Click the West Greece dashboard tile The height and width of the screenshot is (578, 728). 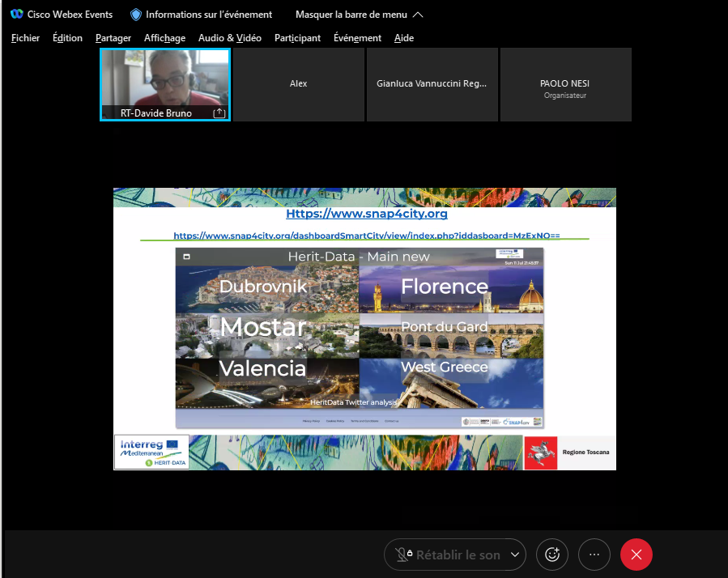tap(451, 383)
